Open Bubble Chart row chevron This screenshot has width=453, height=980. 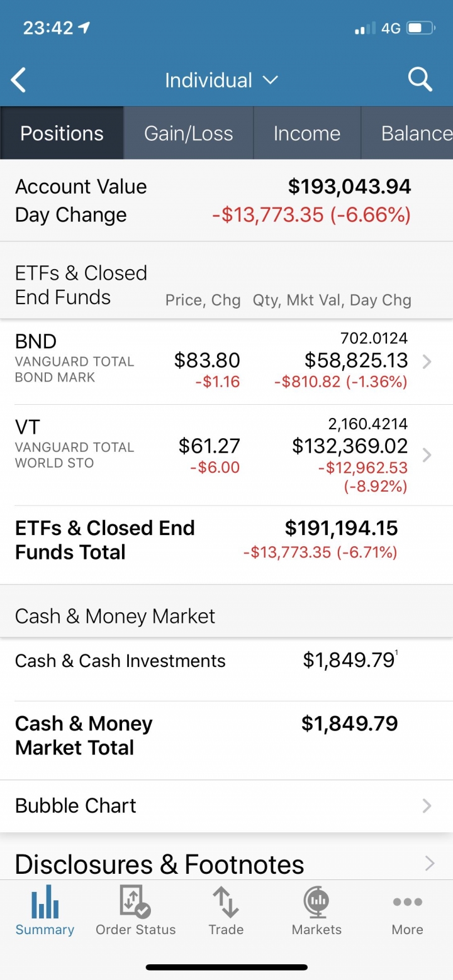(427, 806)
